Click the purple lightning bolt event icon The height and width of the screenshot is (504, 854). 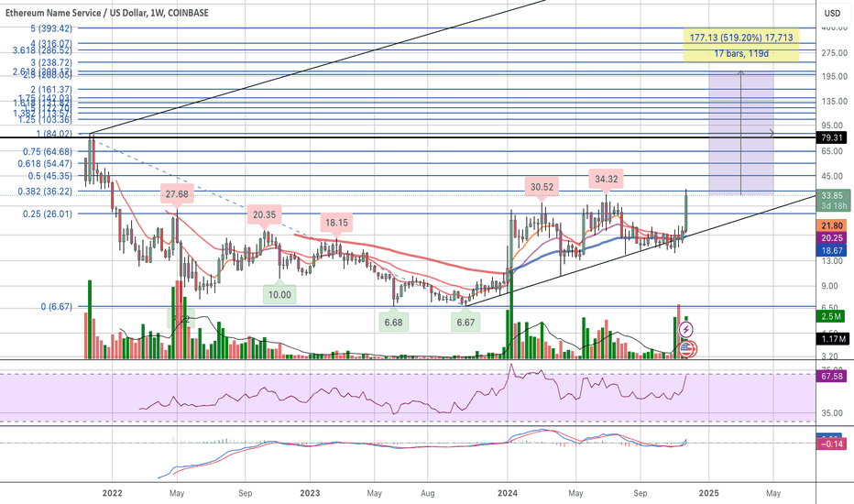(686, 330)
